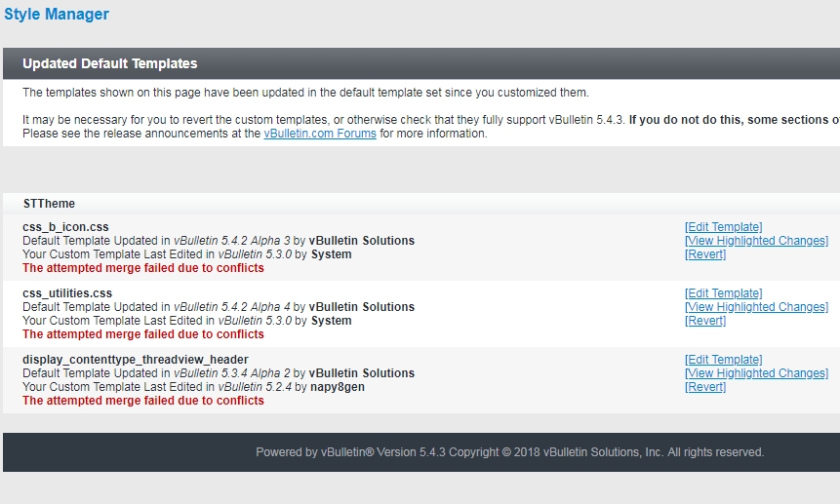Revert the display_contenttype_threadview_header template
840x504 pixels.
point(705,387)
